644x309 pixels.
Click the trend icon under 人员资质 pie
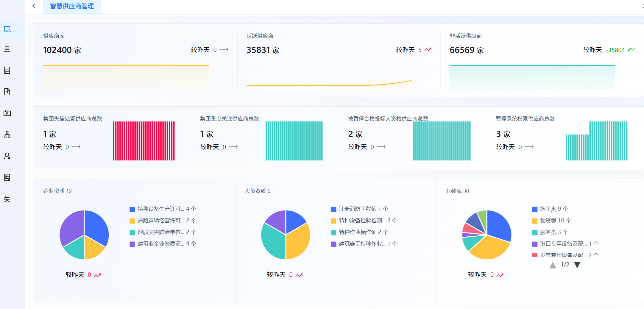point(299,275)
